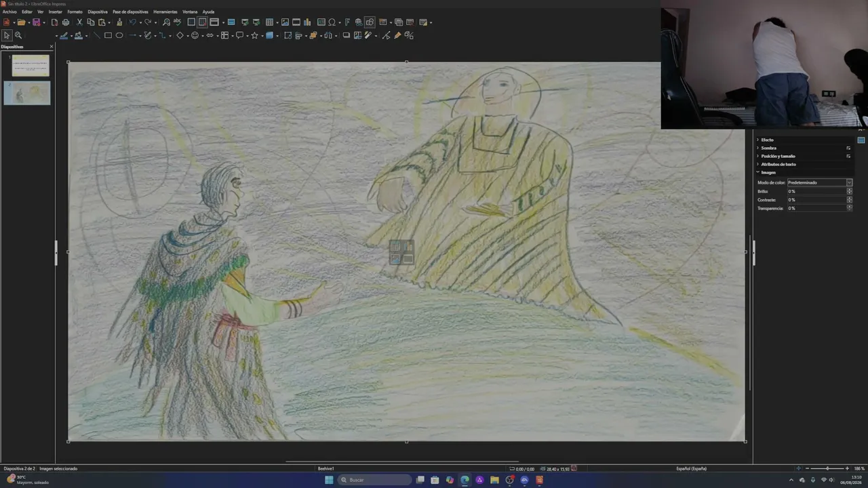Open the Save icon dropdown arrow
Viewport: 868px width, 488px height.
[x=44, y=23]
